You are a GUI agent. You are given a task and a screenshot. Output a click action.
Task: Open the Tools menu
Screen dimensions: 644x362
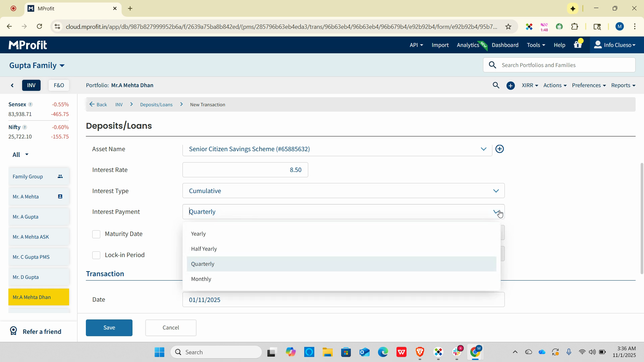pos(535,45)
